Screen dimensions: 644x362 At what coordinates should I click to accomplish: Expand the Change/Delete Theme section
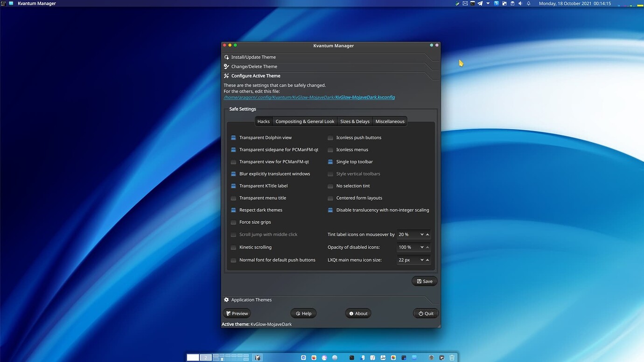(330, 66)
